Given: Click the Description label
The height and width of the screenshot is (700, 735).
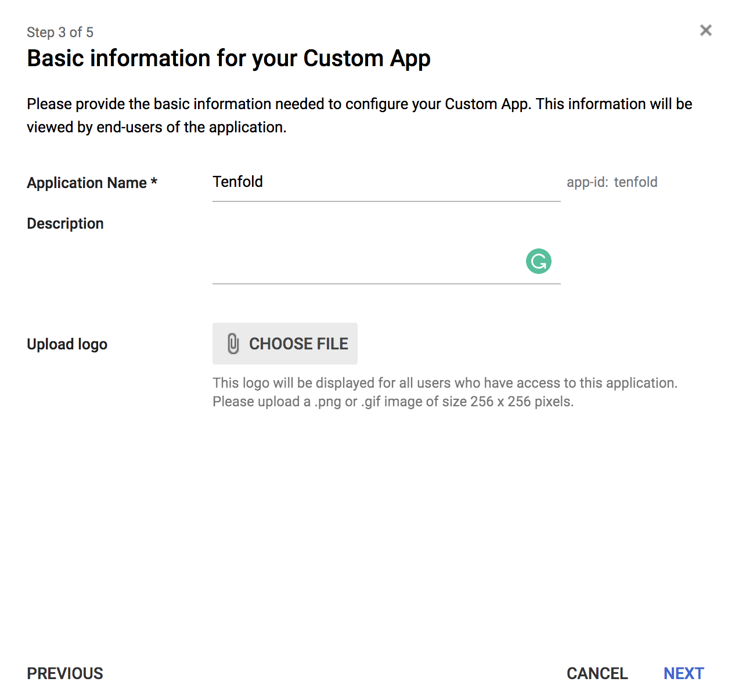Looking at the screenshot, I should 65,223.
